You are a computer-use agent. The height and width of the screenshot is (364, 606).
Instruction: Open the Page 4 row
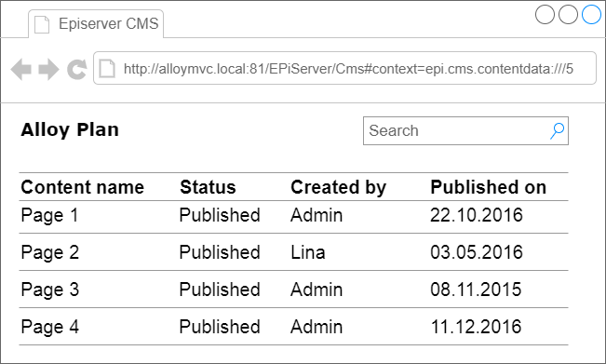[x=294, y=327]
